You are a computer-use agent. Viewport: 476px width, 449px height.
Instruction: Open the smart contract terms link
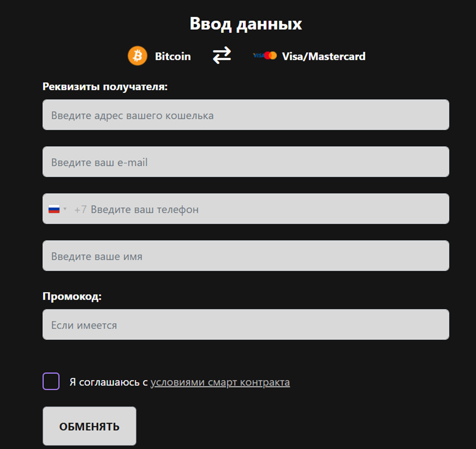220,382
